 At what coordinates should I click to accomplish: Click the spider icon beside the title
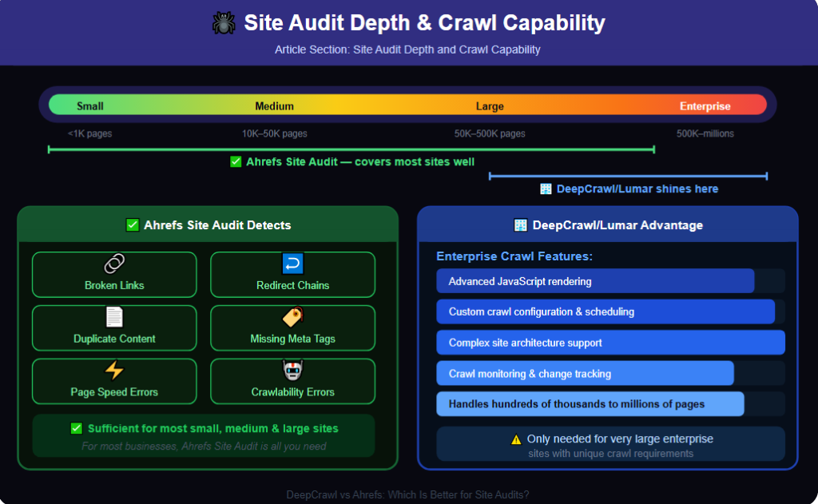pyautogui.click(x=224, y=23)
